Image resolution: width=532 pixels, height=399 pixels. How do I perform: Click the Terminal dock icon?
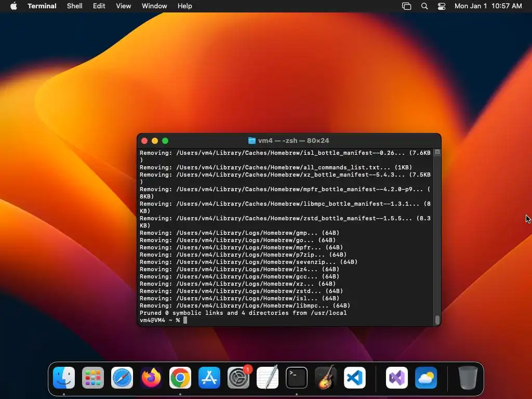[297, 378]
